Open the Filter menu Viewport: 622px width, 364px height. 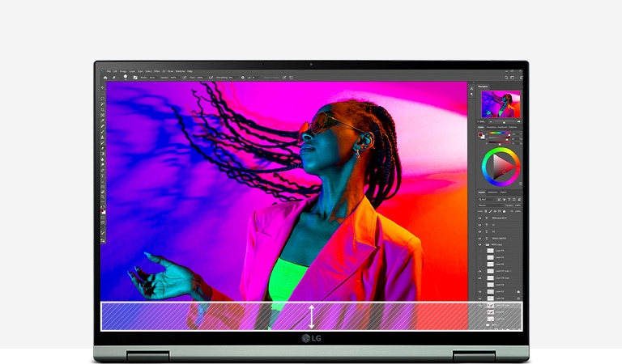click(x=157, y=71)
